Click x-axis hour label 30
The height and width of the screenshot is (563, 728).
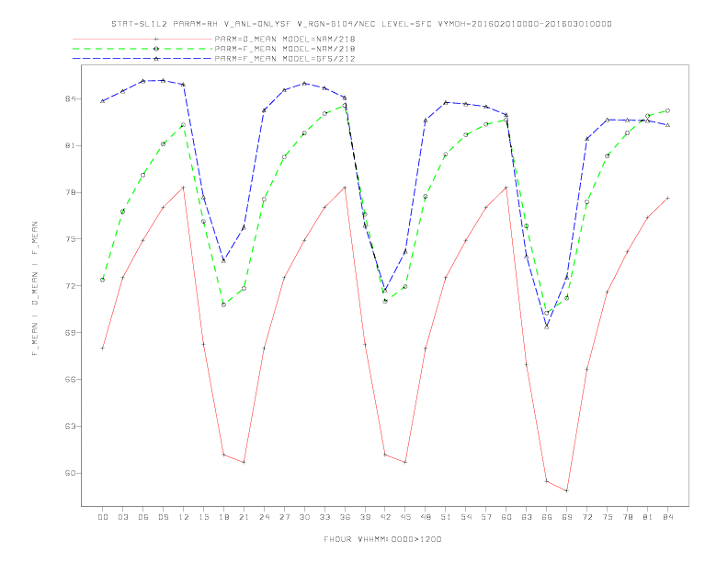click(304, 517)
